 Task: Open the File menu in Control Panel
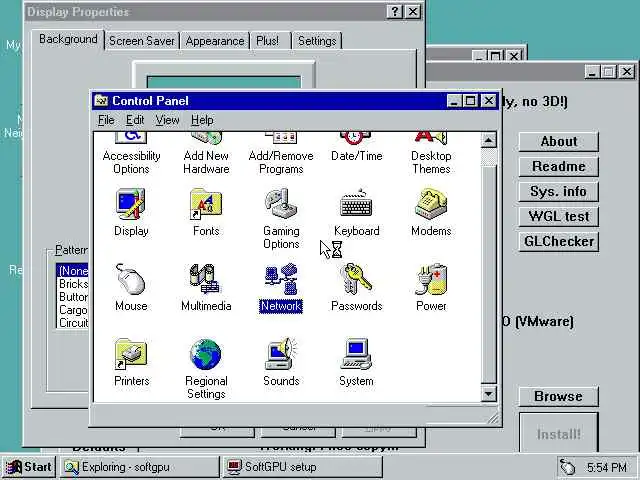106,120
